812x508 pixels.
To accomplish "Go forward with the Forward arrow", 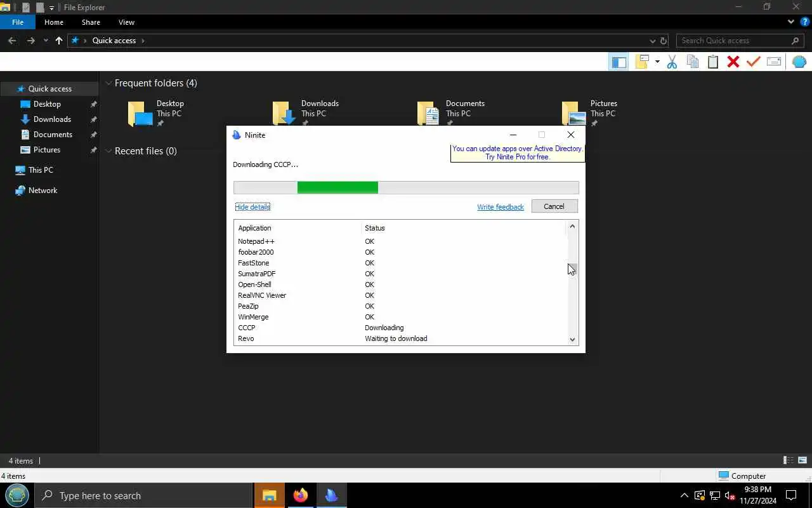I will click(30, 41).
